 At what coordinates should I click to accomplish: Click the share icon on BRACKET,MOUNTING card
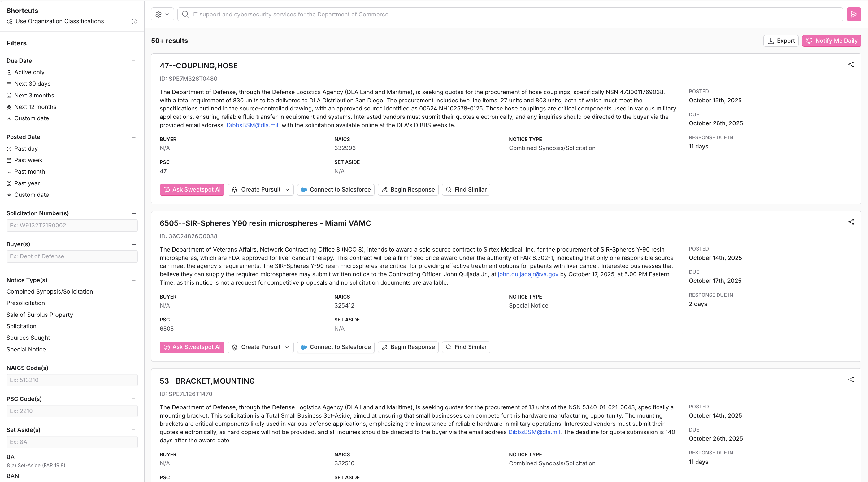pyautogui.click(x=851, y=380)
